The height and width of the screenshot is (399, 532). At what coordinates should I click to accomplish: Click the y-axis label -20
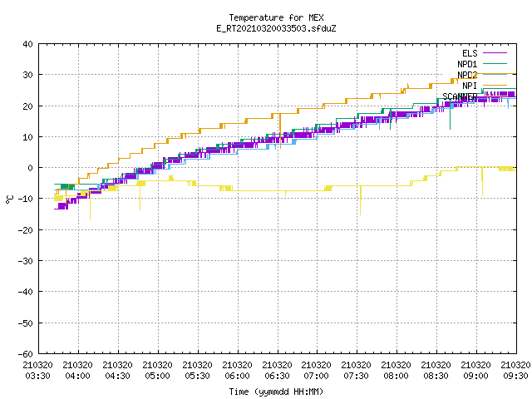26,230
